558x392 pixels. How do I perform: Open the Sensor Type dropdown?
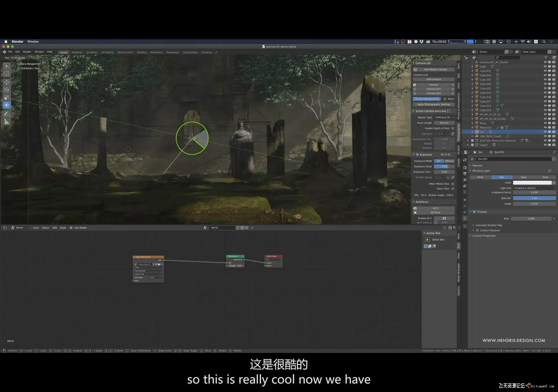pyautogui.click(x=444, y=117)
